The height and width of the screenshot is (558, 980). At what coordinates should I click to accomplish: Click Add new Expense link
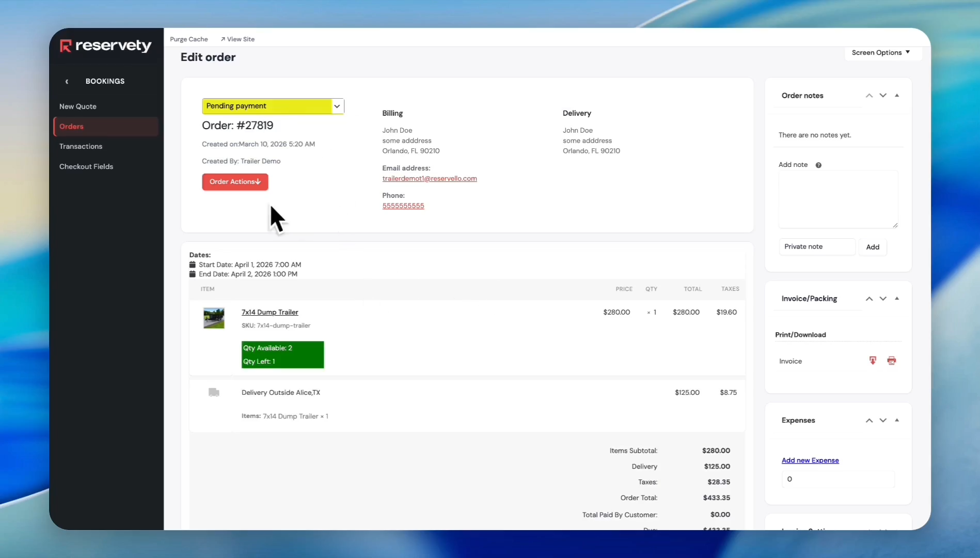810,460
